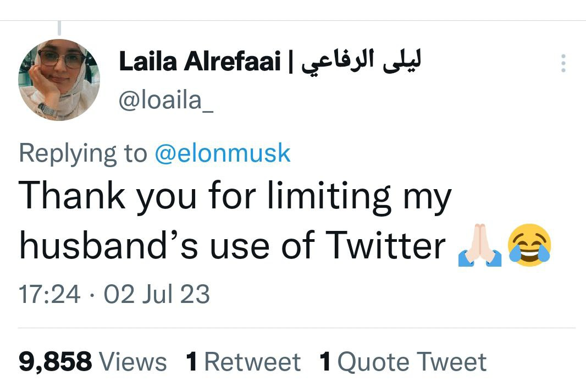
Task: Click Laila Alrefaai's profile picture
Action: pyautogui.click(x=59, y=80)
